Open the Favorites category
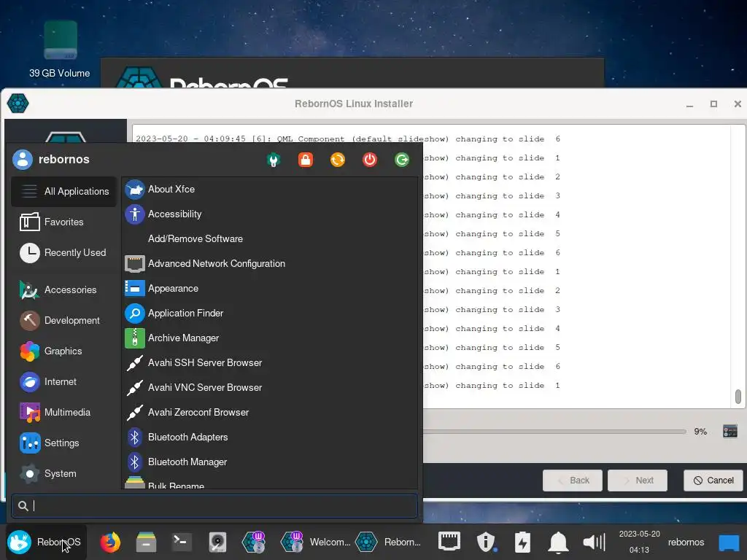 coord(64,222)
